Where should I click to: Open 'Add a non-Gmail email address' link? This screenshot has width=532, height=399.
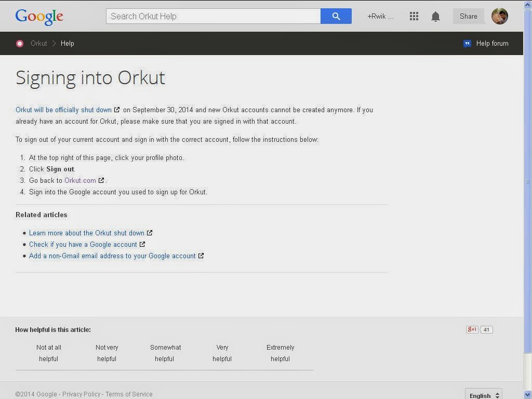[x=112, y=256]
